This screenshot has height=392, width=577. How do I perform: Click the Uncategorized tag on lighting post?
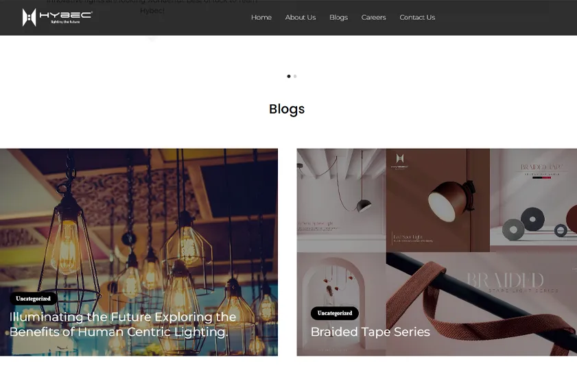(33, 299)
